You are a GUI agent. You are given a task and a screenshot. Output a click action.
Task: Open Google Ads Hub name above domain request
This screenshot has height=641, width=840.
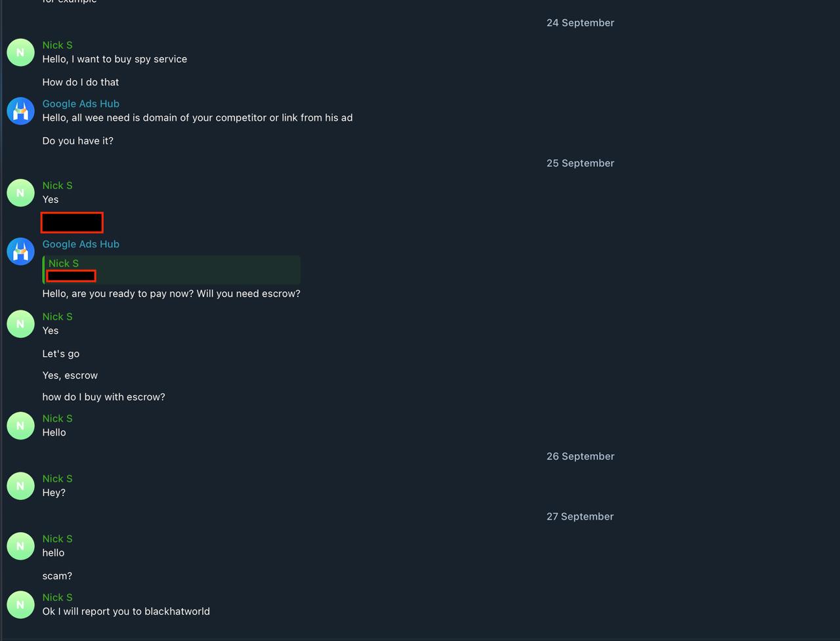(x=81, y=104)
